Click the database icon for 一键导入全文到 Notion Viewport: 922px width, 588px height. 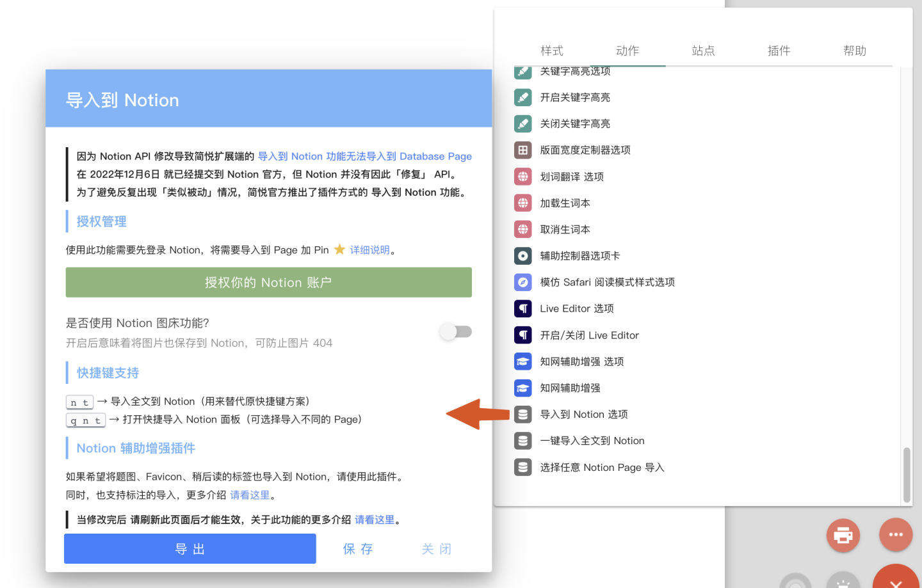tap(523, 441)
